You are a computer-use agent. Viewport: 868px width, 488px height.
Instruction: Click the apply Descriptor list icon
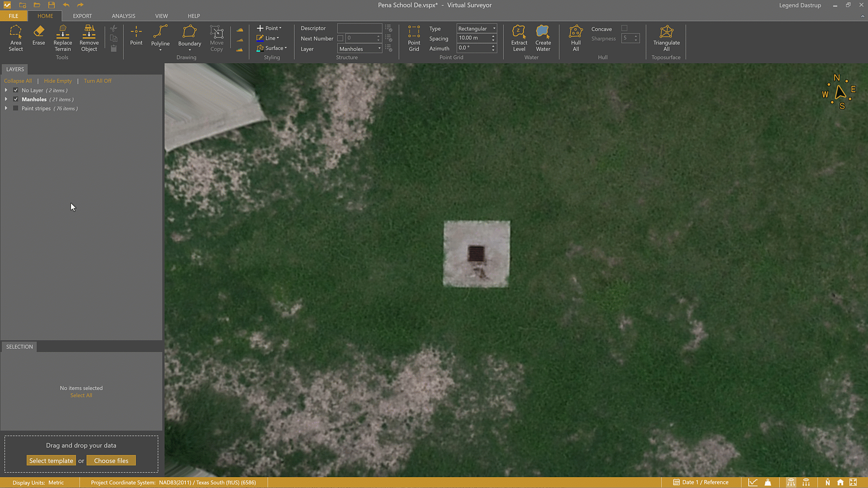pyautogui.click(x=388, y=28)
